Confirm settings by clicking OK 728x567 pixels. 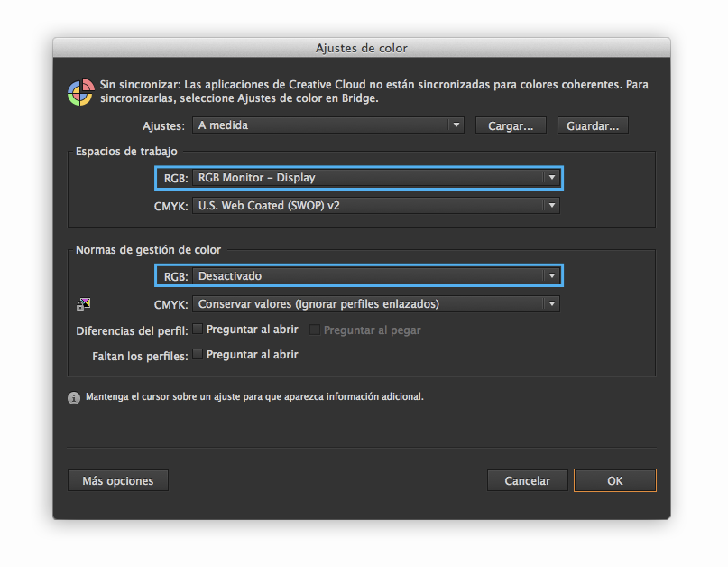[614, 480]
